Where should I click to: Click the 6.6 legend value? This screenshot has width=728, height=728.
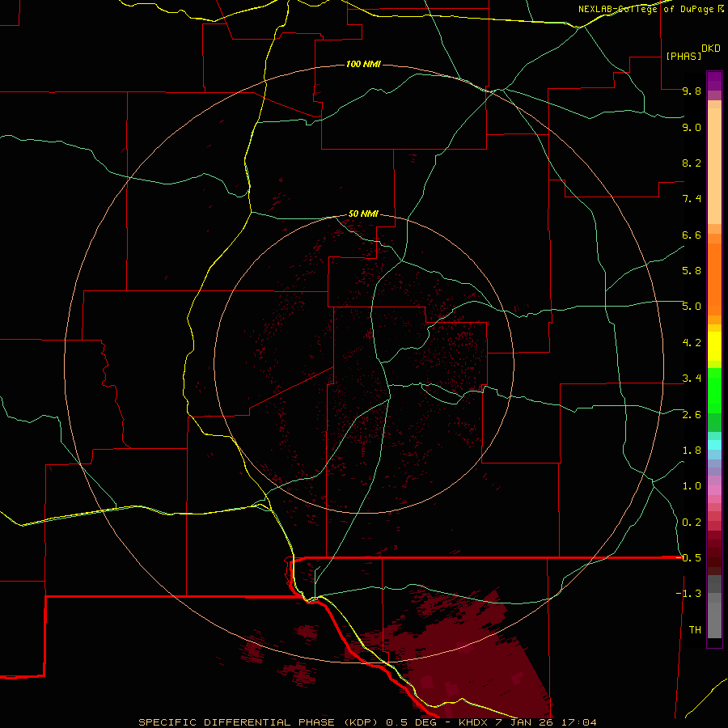tap(692, 235)
